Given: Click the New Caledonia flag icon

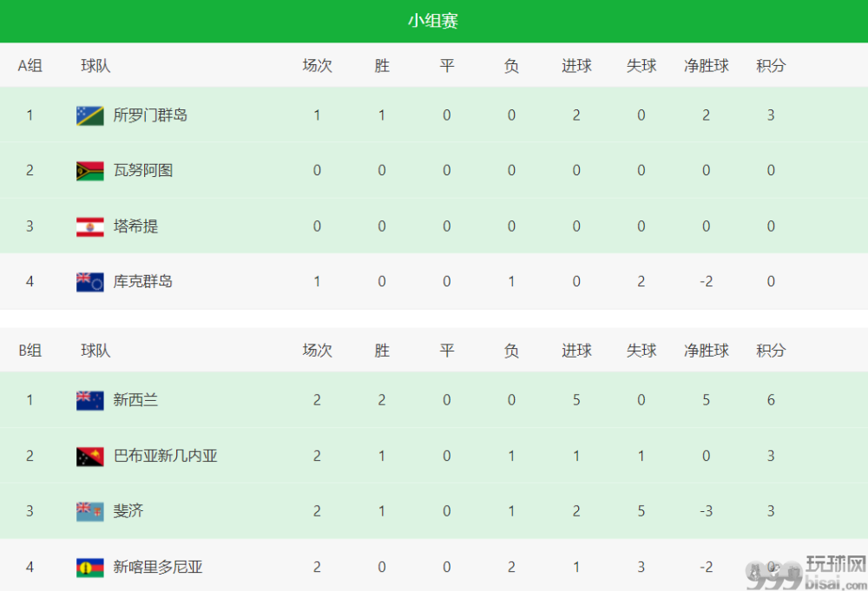Looking at the screenshot, I should pyautogui.click(x=89, y=568).
